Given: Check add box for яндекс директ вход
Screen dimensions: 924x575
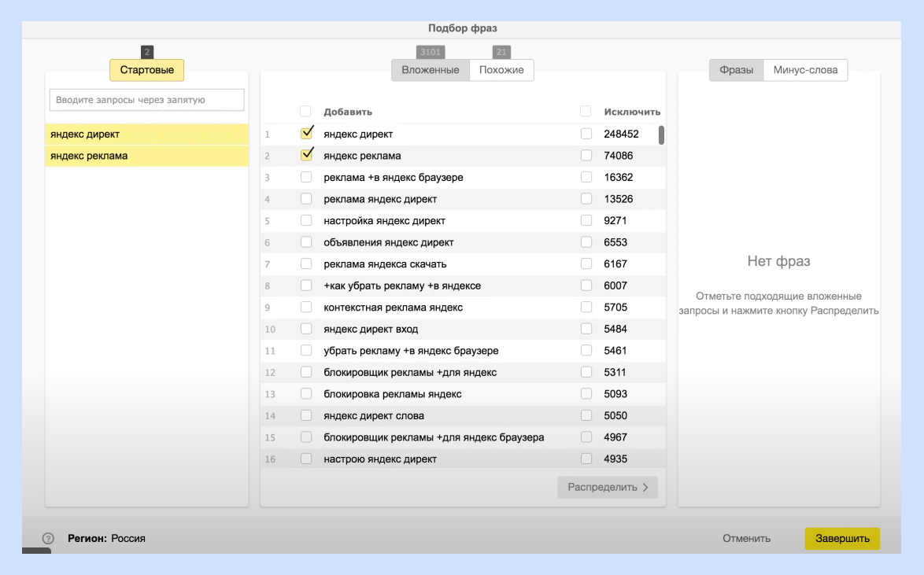Looking at the screenshot, I should pyautogui.click(x=306, y=329).
